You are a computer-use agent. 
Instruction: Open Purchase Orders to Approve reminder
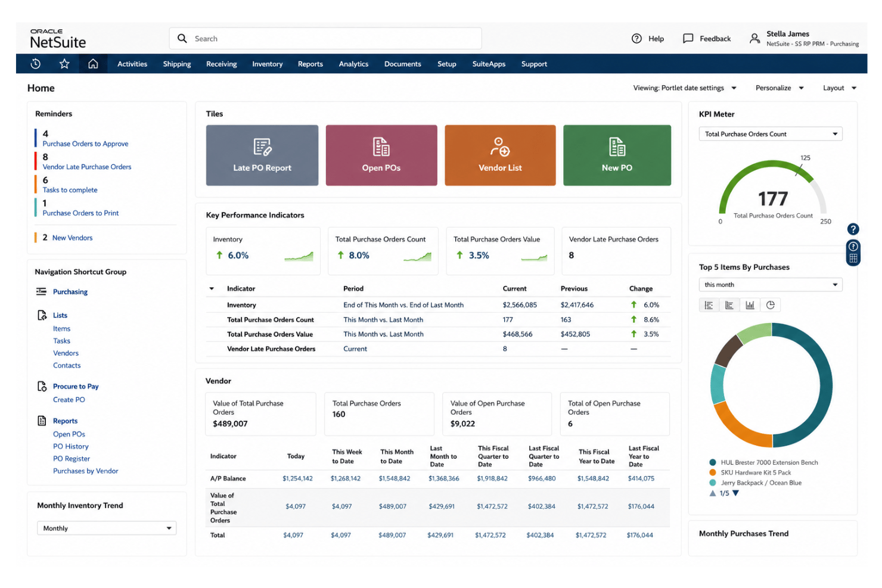tap(85, 144)
